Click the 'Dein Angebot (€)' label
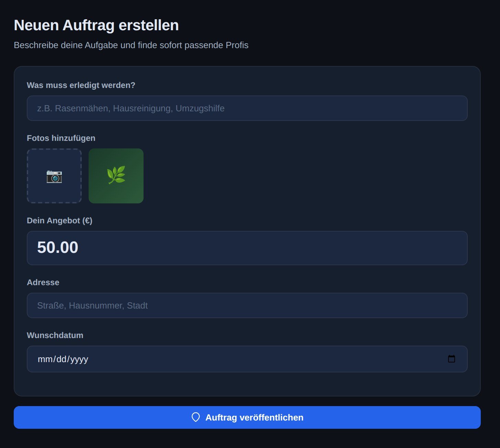Screen dimensions: 500x448 pos(60,221)
